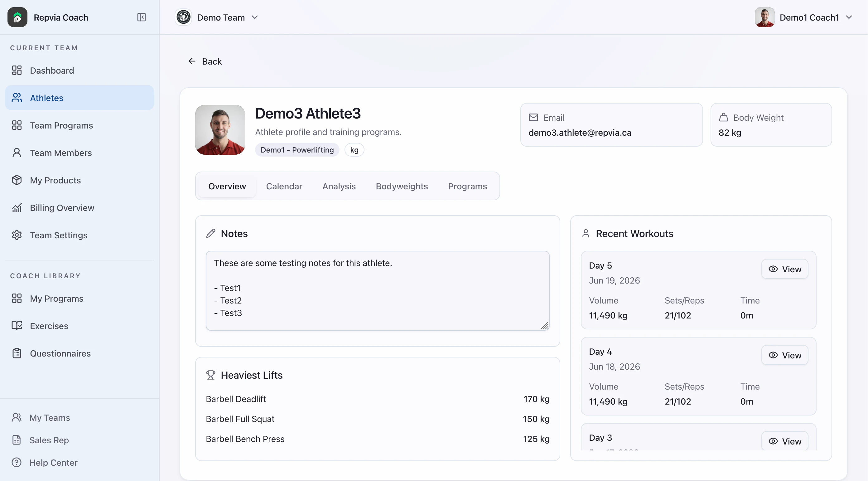The image size is (868, 481).
Task: Click the Athletes people icon
Action: 17,98
